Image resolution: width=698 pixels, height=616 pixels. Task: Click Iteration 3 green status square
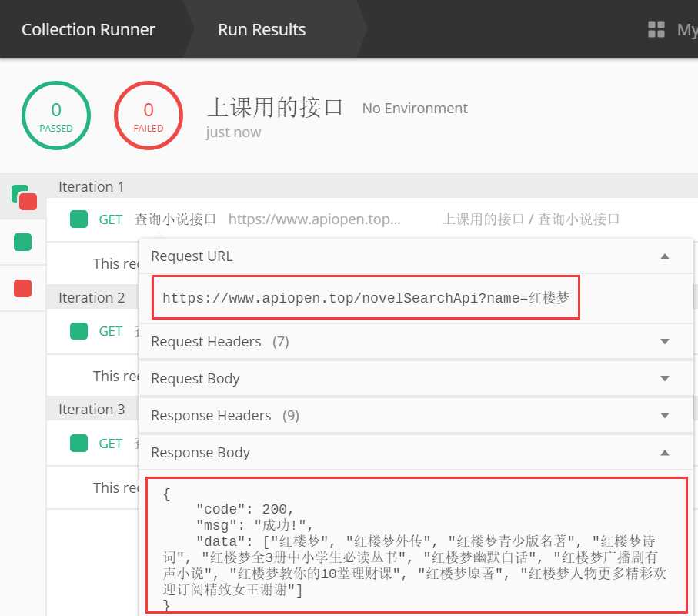tap(78, 444)
